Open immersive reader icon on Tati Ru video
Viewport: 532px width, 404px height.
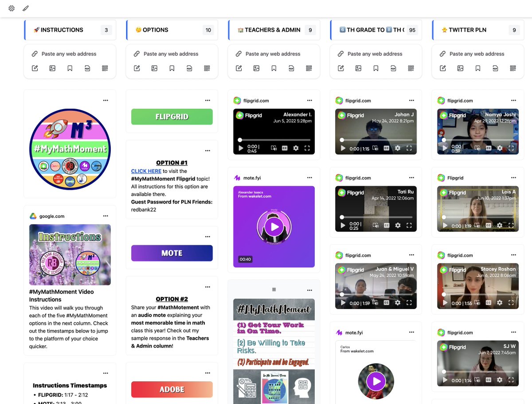(x=375, y=225)
